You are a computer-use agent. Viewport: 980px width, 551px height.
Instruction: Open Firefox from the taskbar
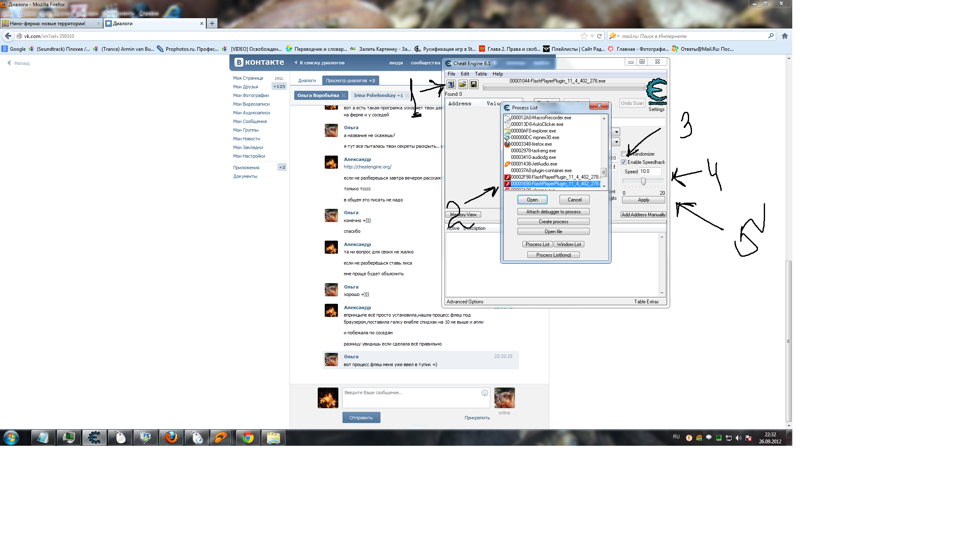tap(171, 437)
